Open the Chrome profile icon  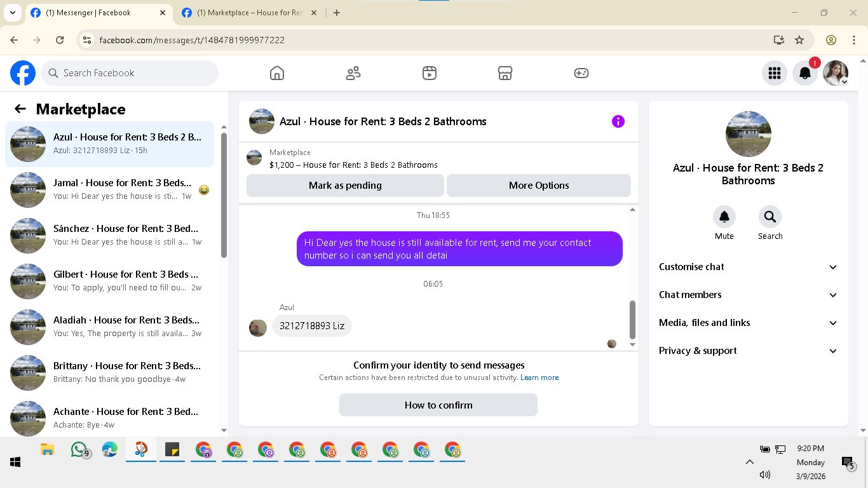click(831, 39)
